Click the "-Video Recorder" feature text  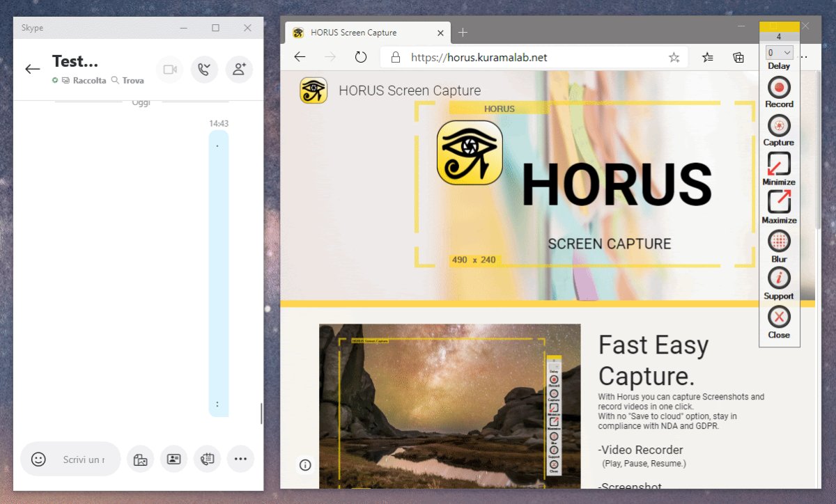(641, 450)
